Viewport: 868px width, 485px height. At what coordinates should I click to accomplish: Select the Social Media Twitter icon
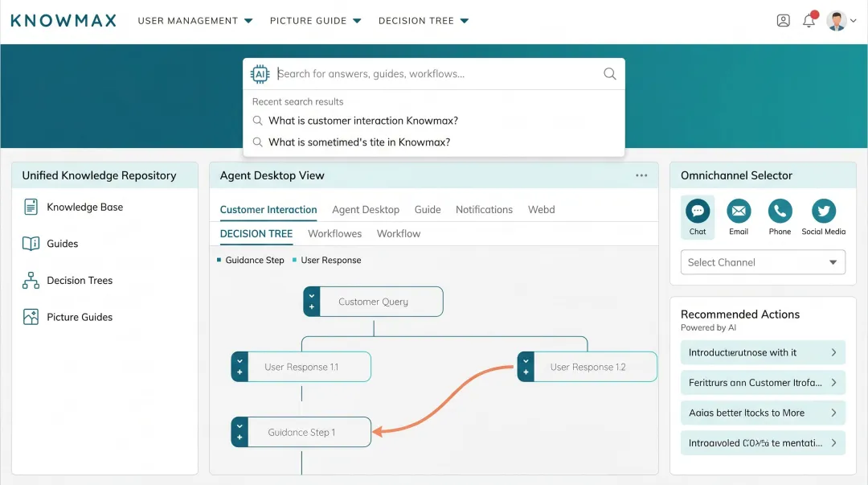[823, 211]
